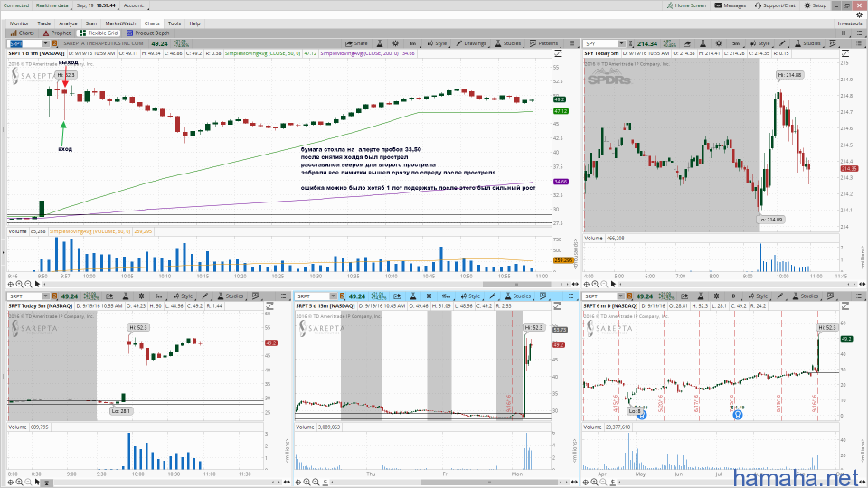The height and width of the screenshot is (488, 868).
Task: Switch to the Scan tab
Action: 91,23
